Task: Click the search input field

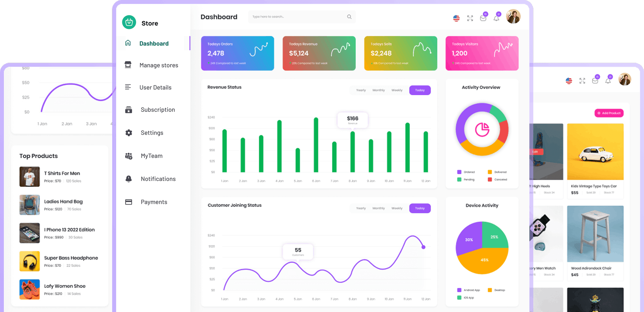Action: 302,17
